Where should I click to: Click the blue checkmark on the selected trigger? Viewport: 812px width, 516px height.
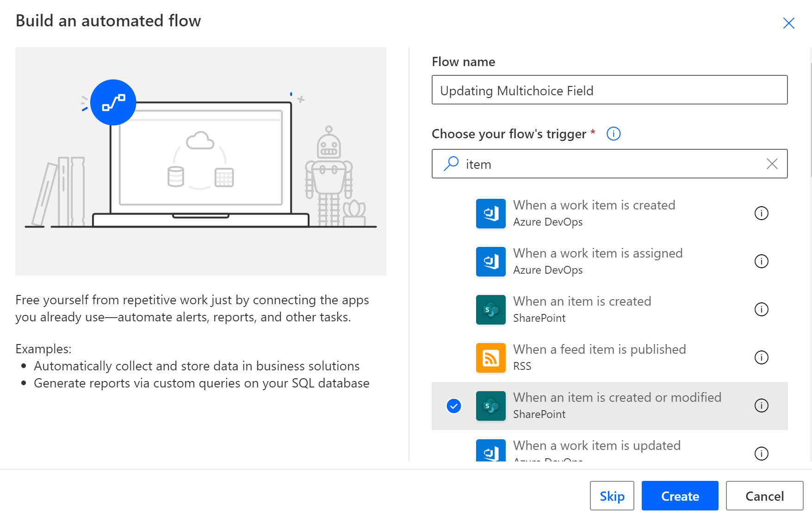tap(454, 405)
